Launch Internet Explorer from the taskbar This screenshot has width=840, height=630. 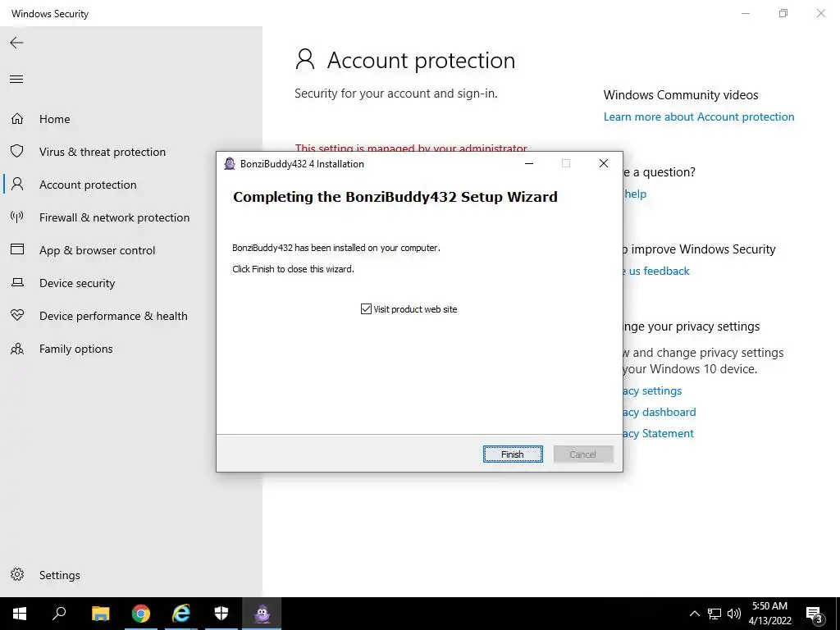coord(181,614)
